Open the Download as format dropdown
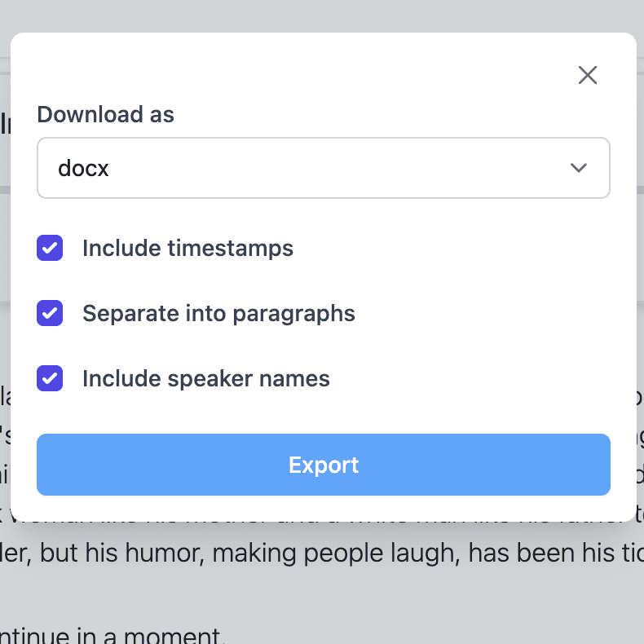Viewport: 644px width, 644px height. [323, 168]
